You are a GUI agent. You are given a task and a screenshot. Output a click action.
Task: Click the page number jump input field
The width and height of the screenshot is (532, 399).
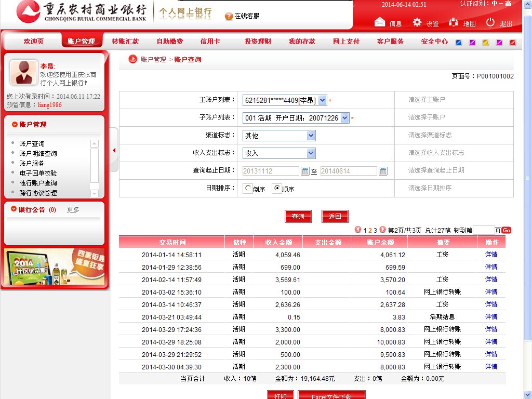483,230
